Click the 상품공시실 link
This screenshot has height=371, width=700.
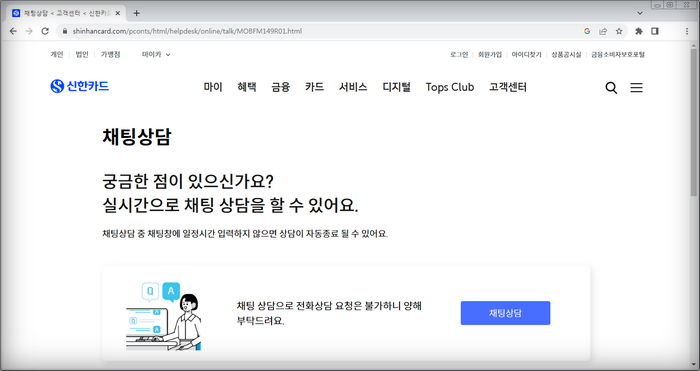coord(566,54)
